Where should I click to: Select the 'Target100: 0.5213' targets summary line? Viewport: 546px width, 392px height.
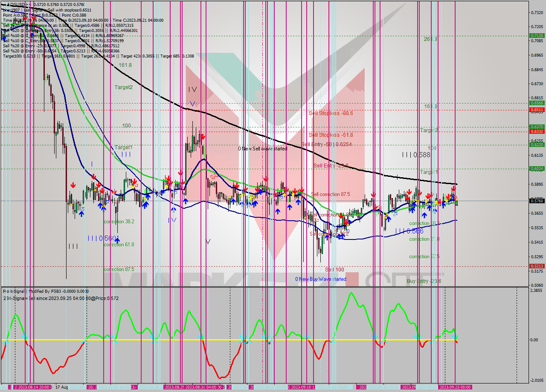(98, 56)
